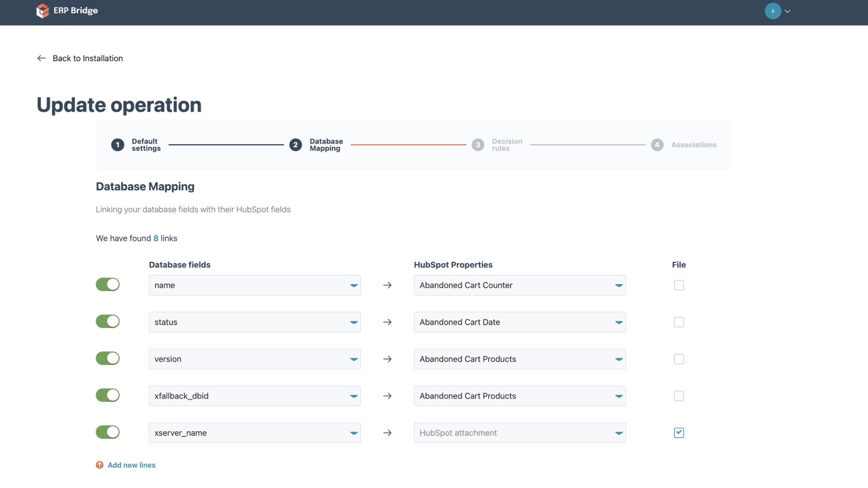
Task: Click the back arrow icon
Action: (41, 58)
